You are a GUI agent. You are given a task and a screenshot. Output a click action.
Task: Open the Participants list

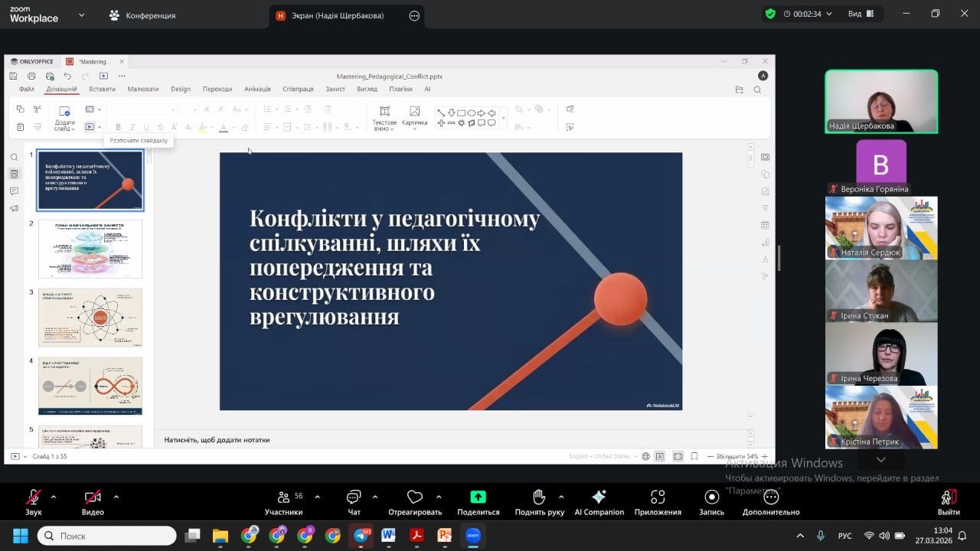284,502
